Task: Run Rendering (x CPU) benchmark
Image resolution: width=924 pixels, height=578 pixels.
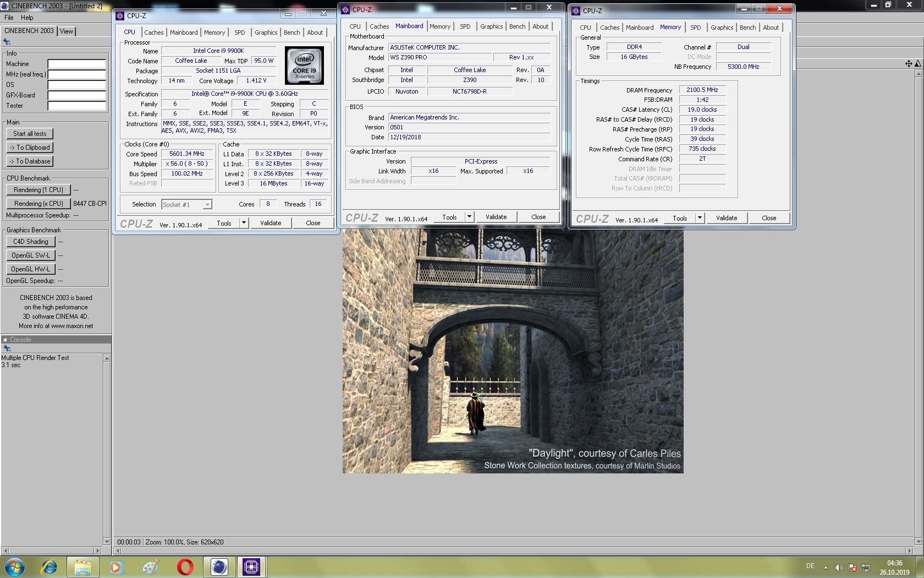Action: [38, 204]
